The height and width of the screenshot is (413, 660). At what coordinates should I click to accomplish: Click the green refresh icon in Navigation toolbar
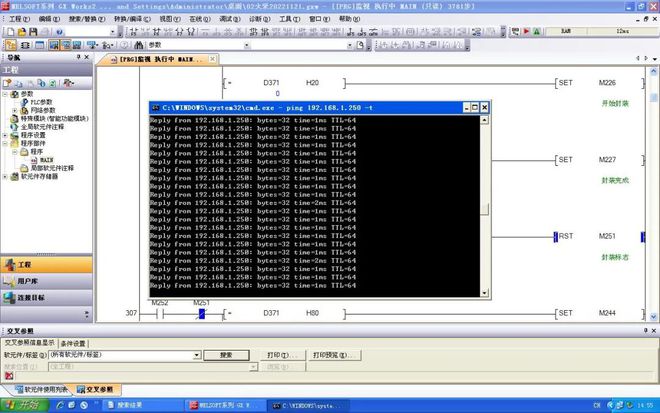53,83
